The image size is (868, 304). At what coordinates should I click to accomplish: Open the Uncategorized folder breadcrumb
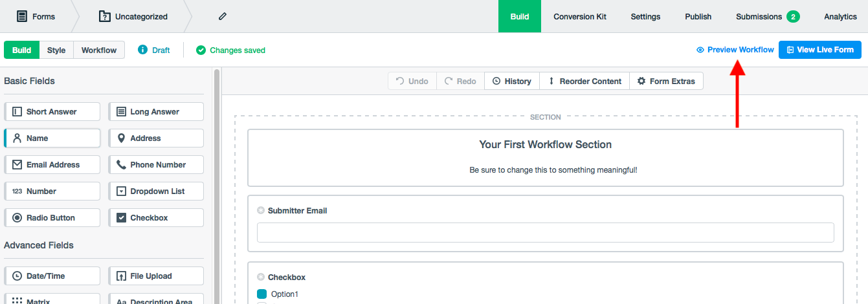[133, 17]
